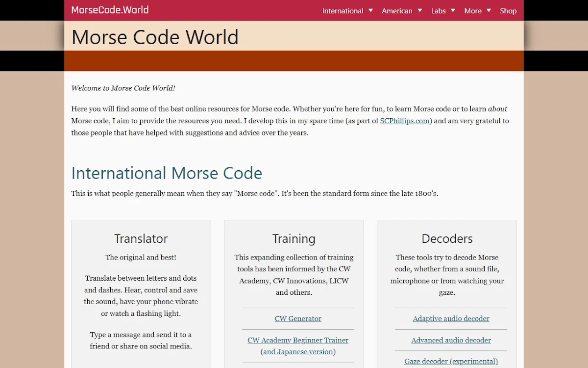
Task: Click the Translator card heading
Action: pos(141,239)
